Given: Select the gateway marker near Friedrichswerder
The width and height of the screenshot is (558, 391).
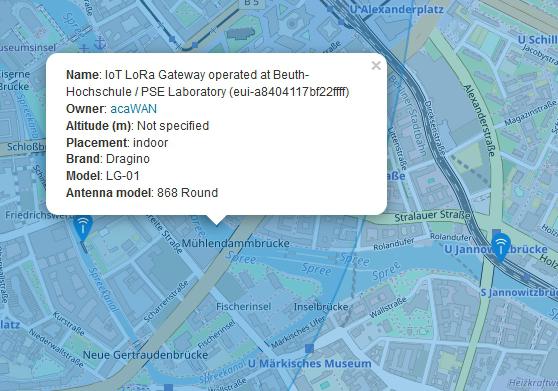Looking at the screenshot, I should click(x=83, y=228).
